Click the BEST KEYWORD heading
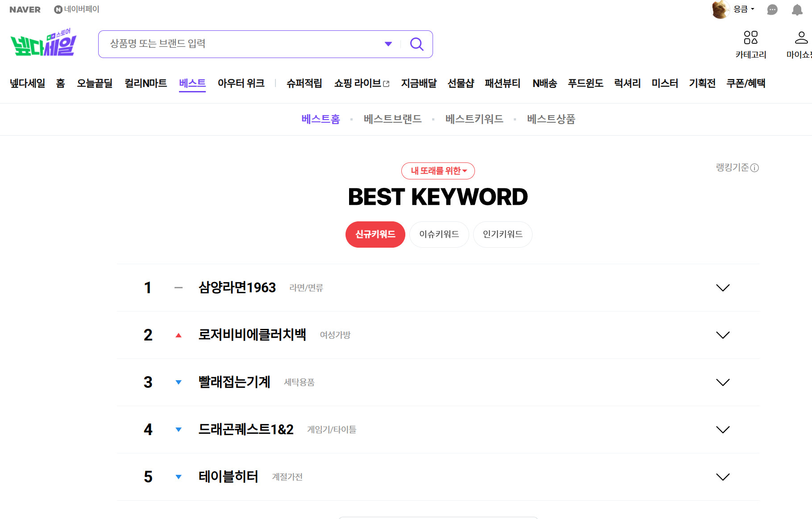This screenshot has height=519, width=812. [x=438, y=197]
